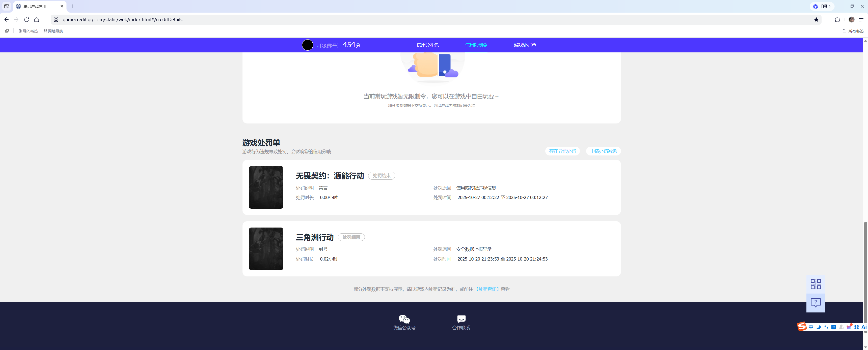Click the scrollbar down arrow
This screenshot has width=868, height=350.
click(865, 347)
